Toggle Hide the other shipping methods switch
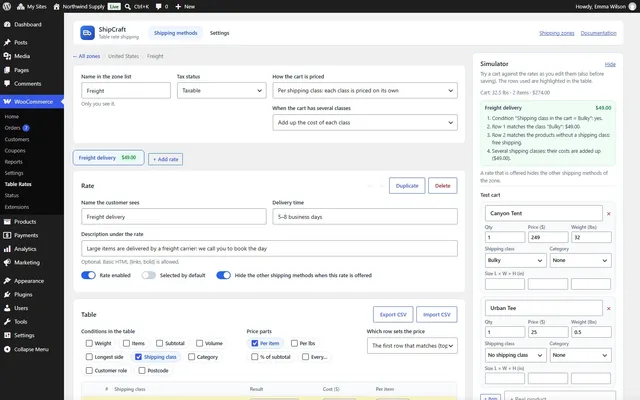Screen dimensions: 640x400 [x=223, y=275]
